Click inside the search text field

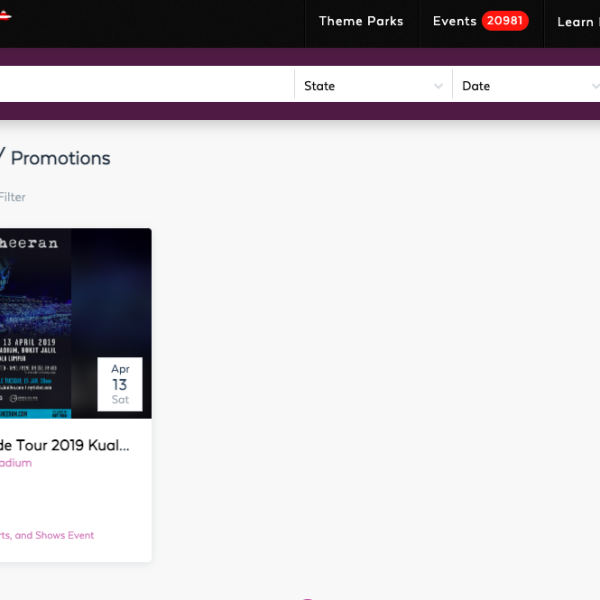(147, 84)
